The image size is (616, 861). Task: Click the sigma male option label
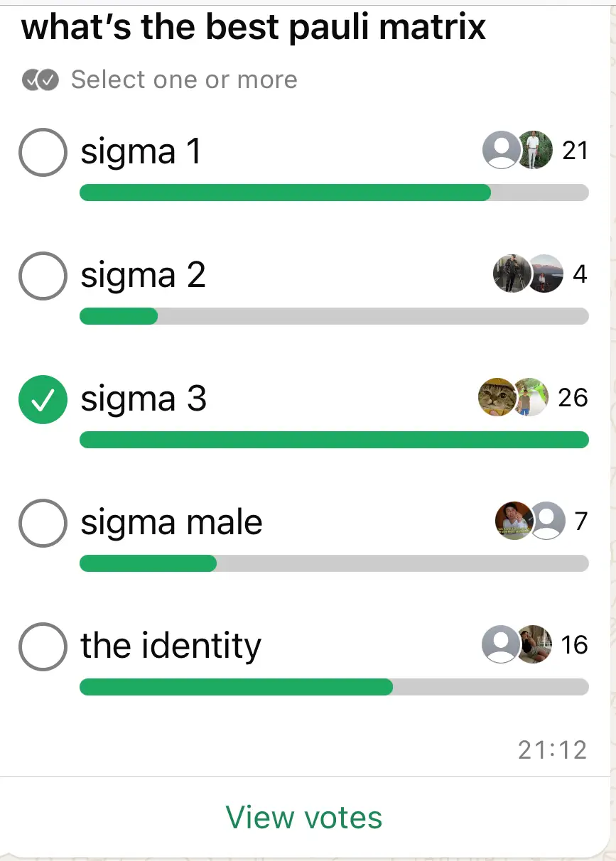click(171, 523)
